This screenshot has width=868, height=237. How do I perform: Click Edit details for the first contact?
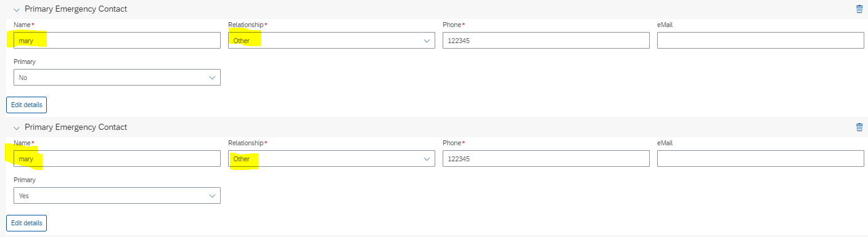coord(27,105)
